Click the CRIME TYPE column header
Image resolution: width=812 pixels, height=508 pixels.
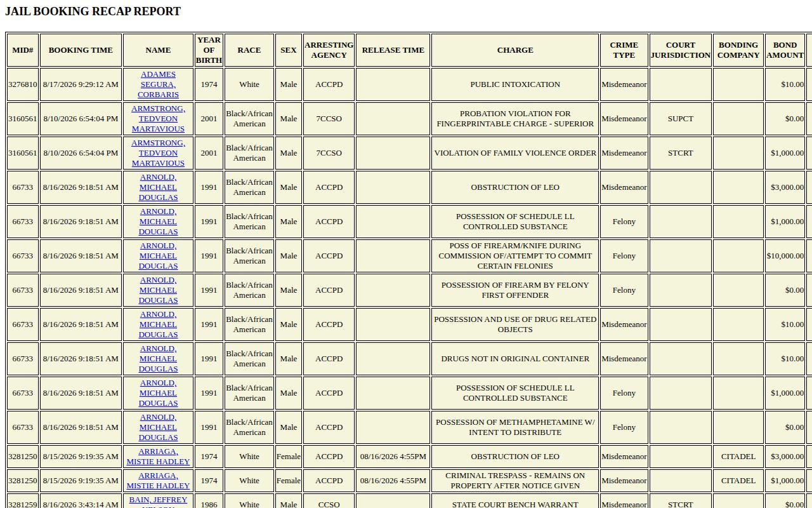point(624,50)
